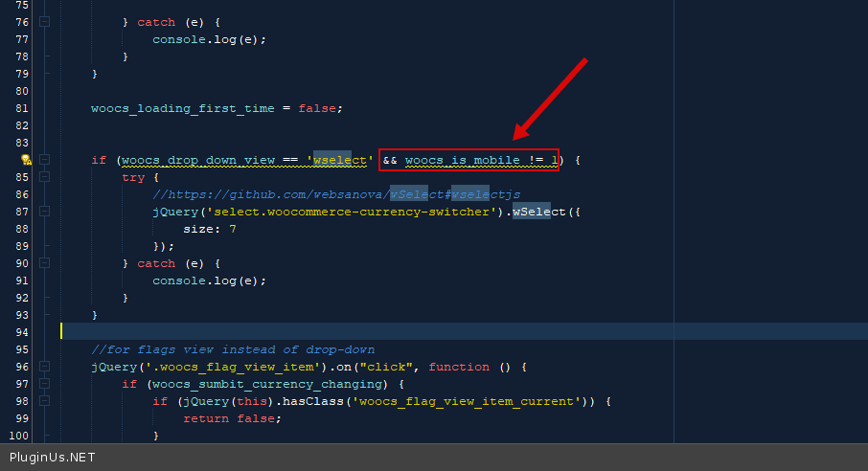Click console.log(e) on line 77

point(209,40)
